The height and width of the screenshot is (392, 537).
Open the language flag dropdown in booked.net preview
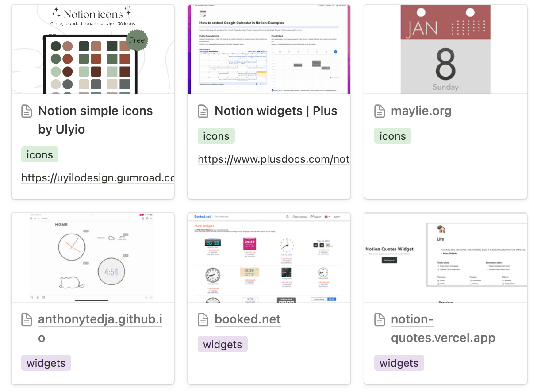click(326, 216)
